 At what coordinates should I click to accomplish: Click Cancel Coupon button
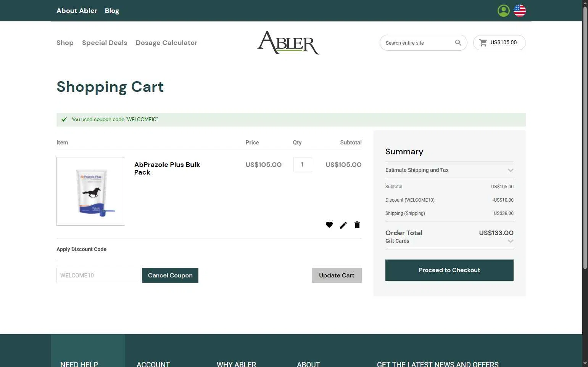170,276
